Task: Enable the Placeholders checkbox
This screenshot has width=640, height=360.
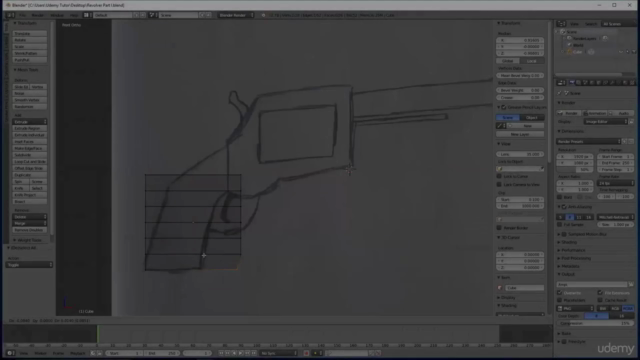Action: pos(560,300)
